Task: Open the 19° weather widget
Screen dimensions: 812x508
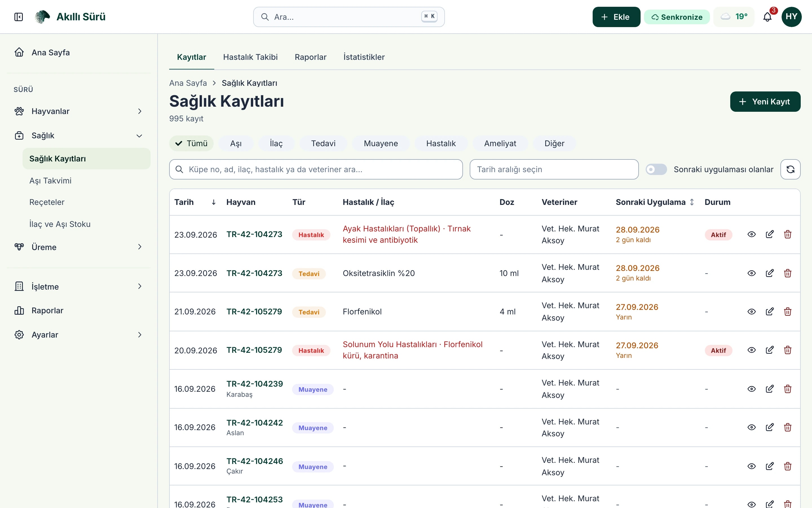Action: (734, 17)
